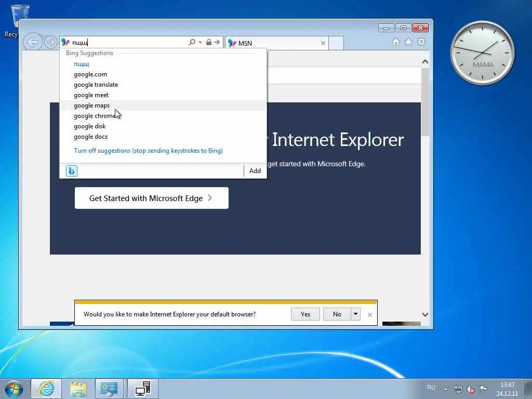Click the 'Turn off suggestions' link

click(x=148, y=151)
